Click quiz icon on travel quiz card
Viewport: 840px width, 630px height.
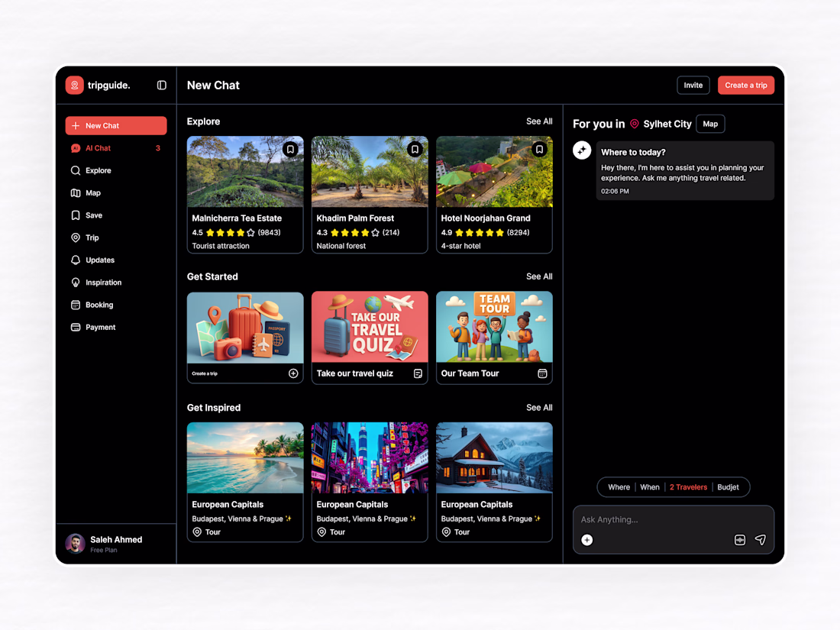[x=418, y=373]
